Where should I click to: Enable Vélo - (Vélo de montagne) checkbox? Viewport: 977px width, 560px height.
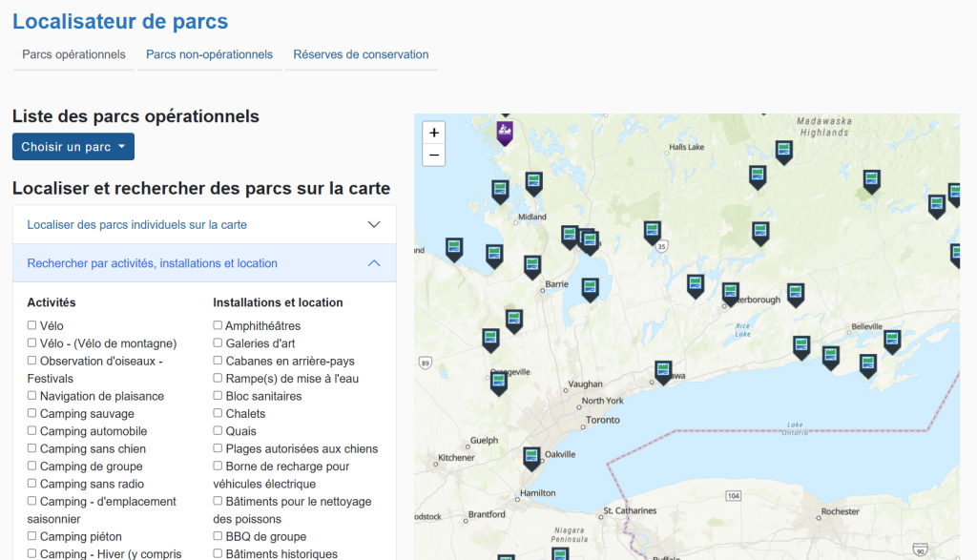coord(31,342)
